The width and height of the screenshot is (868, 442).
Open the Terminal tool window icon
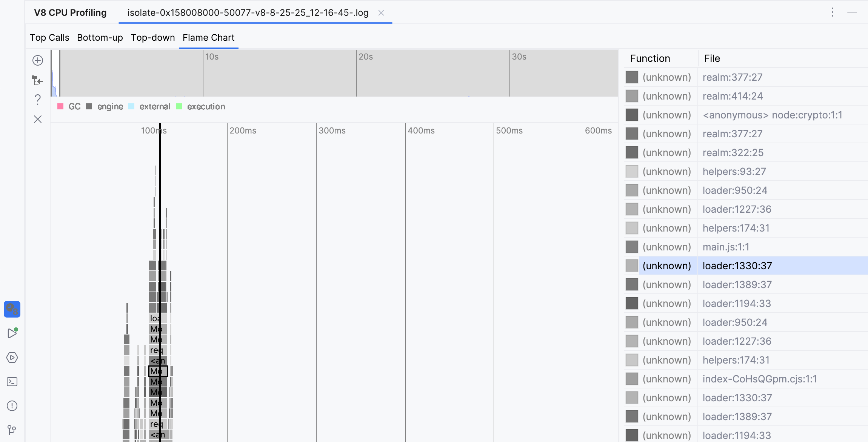pyautogui.click(x=12, y=382)
